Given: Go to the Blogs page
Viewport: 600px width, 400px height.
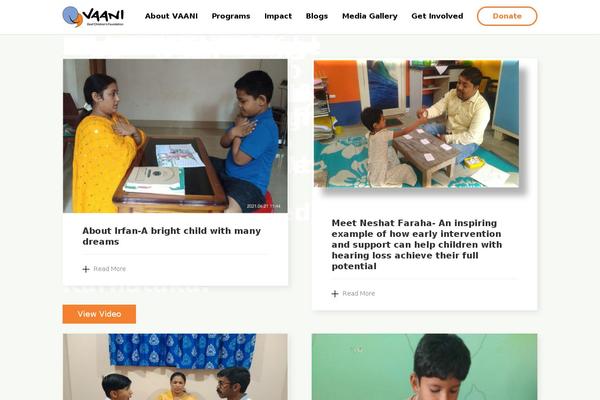Looking at the screenshot, I should pyautogui.click(x=316, y=16).
